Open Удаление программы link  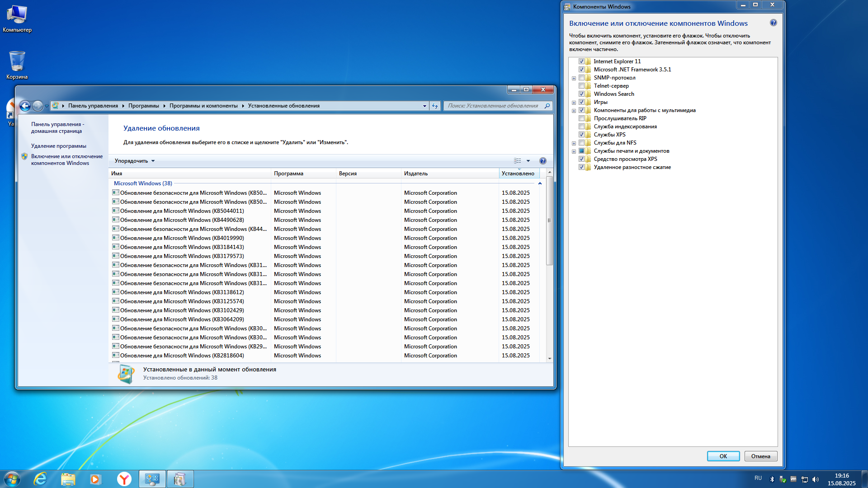pyautogui.click(x=58, y=146)
